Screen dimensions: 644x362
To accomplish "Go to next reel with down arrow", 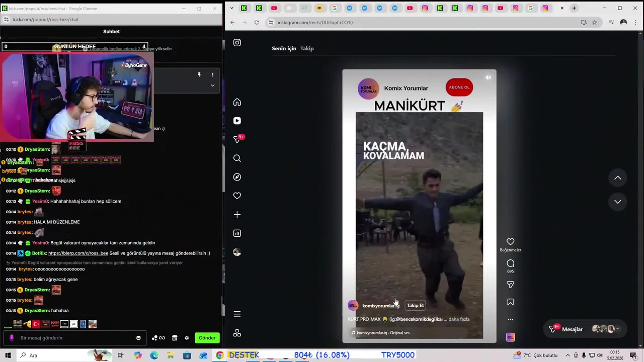I will 618,202.
